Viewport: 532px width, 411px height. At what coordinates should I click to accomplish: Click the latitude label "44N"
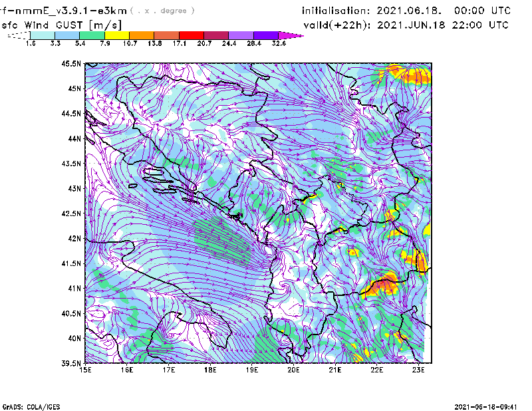(74, 138)
